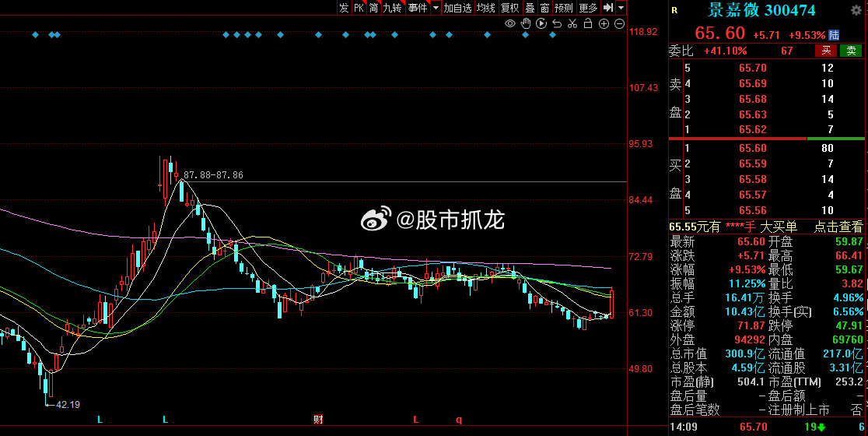Image resolution: width=868 pixels, height=436 pixels.
Task: Click the 内盘 value 69760
Action: [x=846, y=340]
